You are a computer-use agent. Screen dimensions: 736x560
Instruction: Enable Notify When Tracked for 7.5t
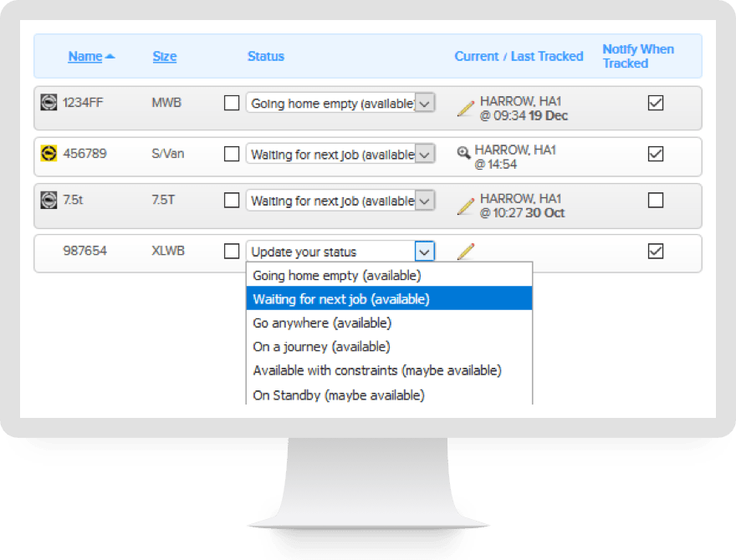655,201
